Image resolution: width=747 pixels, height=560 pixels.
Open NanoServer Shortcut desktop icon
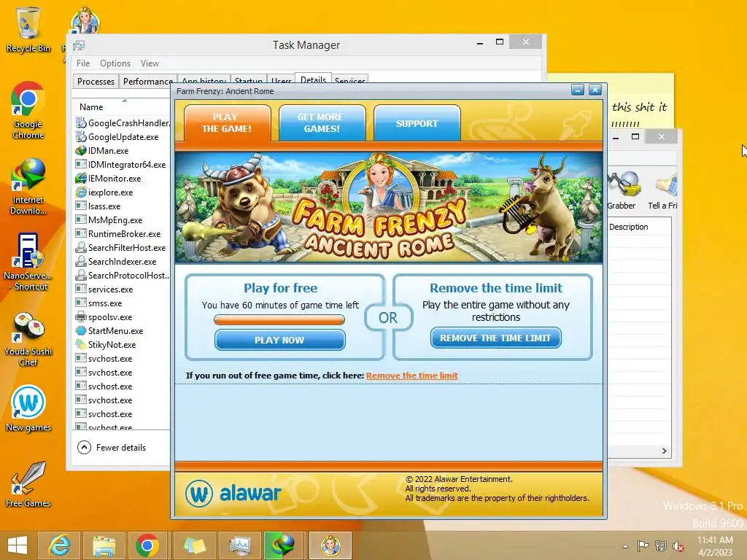[x=28, y=262]
